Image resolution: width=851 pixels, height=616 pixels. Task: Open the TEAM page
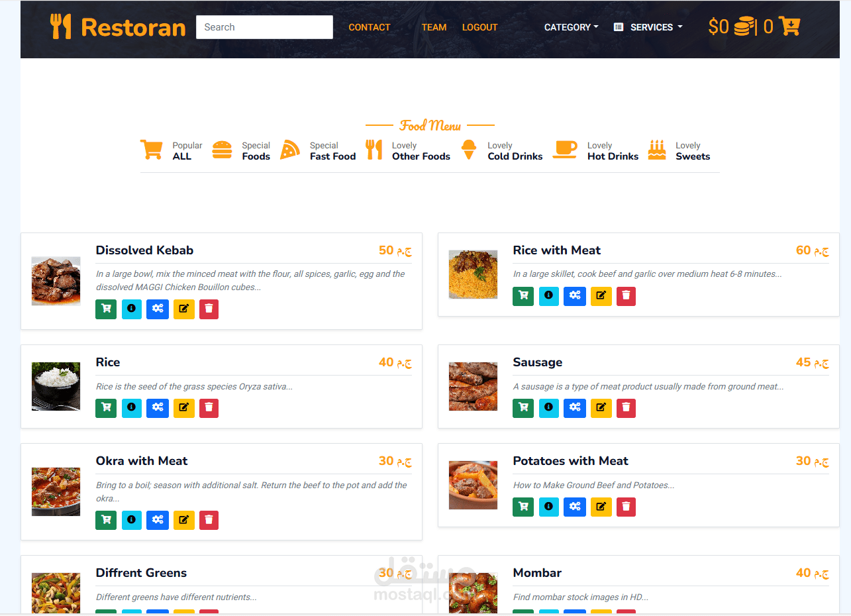point(434,27)
